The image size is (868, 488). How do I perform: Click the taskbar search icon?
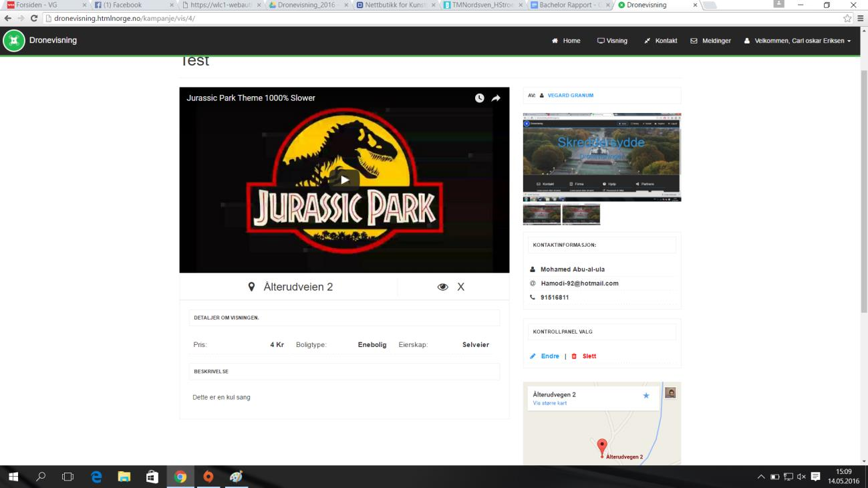41,477
